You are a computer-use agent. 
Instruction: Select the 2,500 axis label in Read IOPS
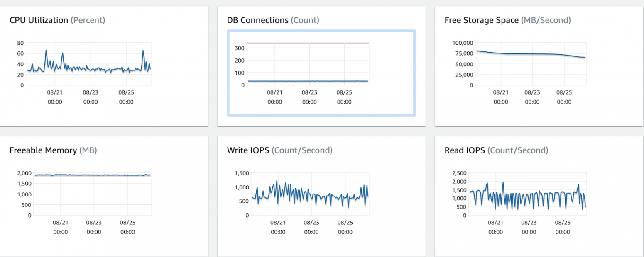click(x=458, y=173)
